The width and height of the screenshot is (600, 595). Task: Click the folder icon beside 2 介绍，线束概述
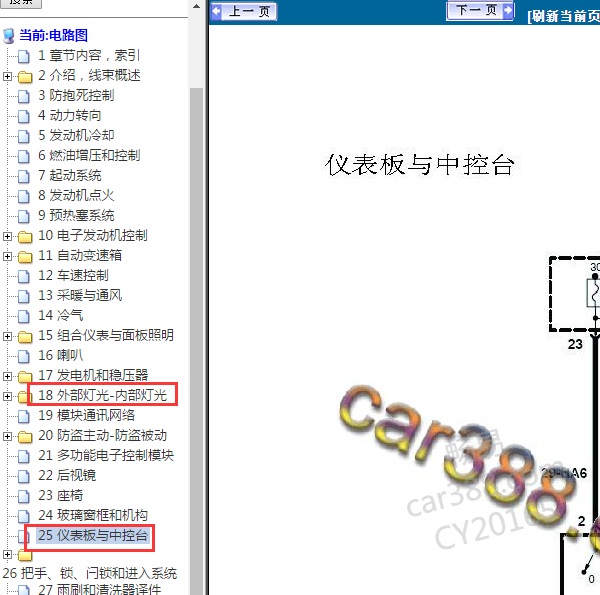[25, 77]
